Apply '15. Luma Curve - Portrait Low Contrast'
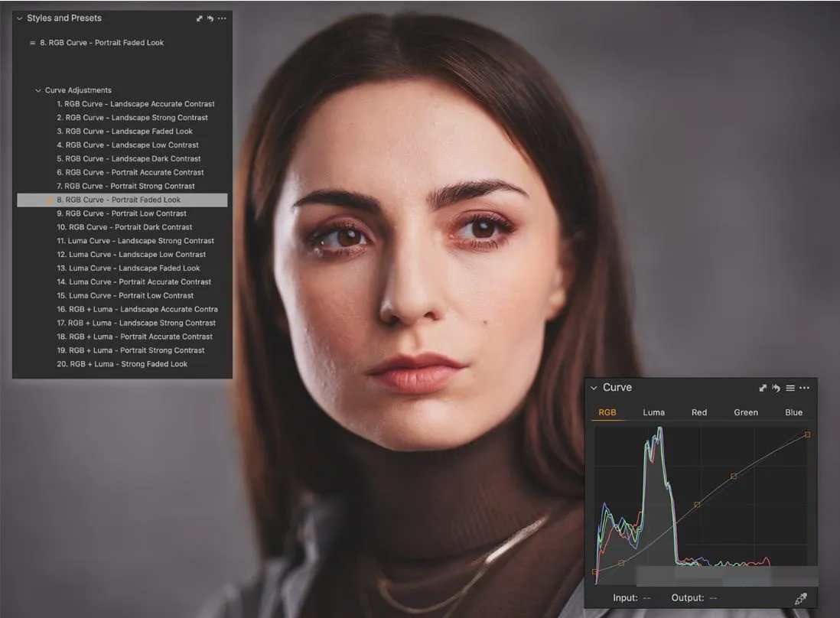Image resolution: width=840 pixels, height=618 pixels. 125,295
